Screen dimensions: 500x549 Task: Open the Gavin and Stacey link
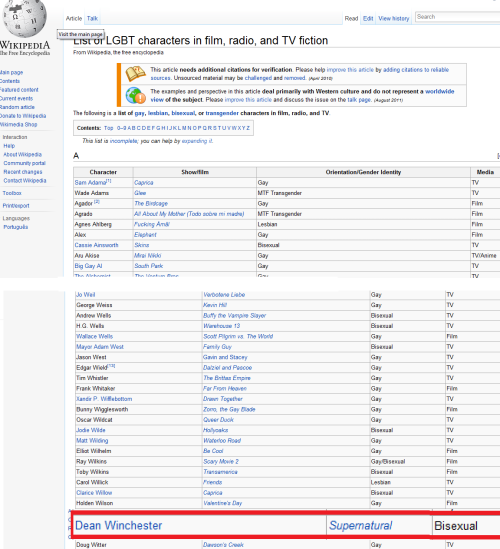click(x=225, y=357)
